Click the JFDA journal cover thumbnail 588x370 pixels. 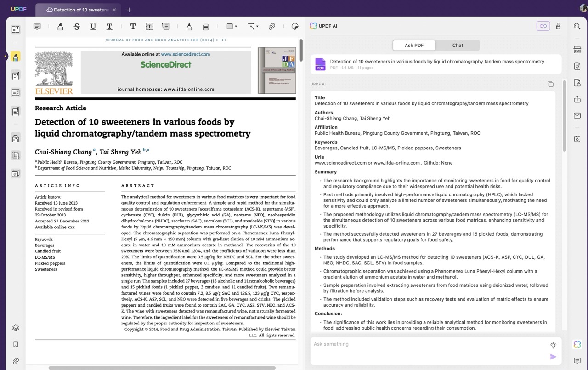277,70
